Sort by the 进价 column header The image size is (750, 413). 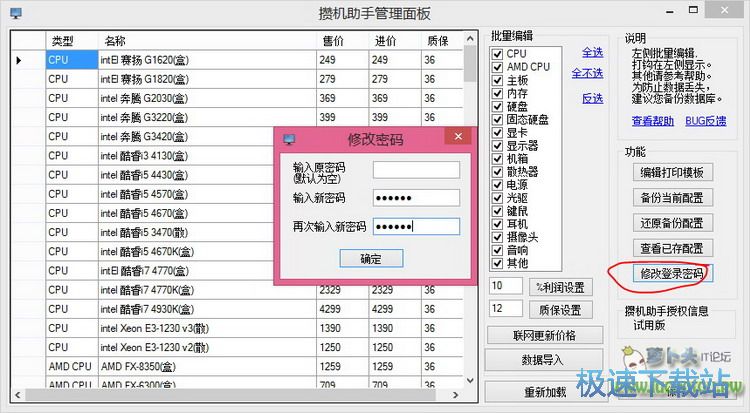pos(395,41)
